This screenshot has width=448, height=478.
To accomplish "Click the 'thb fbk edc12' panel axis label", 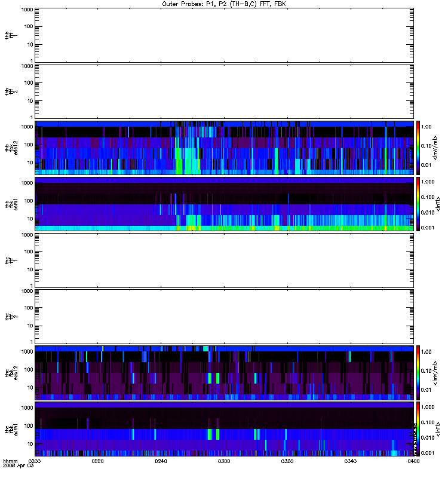I will tap(11, 148).
